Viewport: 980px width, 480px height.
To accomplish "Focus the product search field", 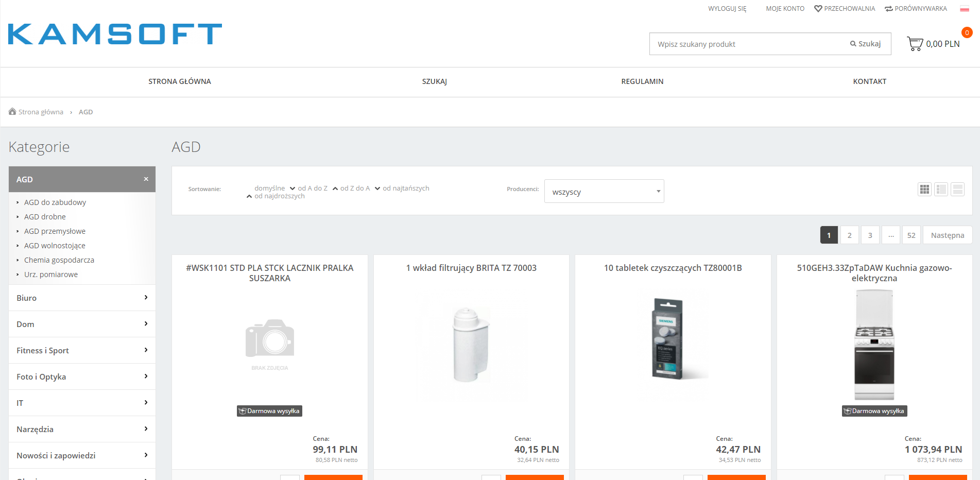I will [747, 44].
